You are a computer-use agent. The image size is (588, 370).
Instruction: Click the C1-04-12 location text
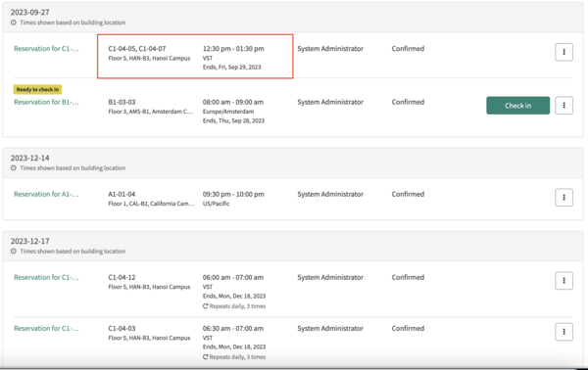[122, 278]
